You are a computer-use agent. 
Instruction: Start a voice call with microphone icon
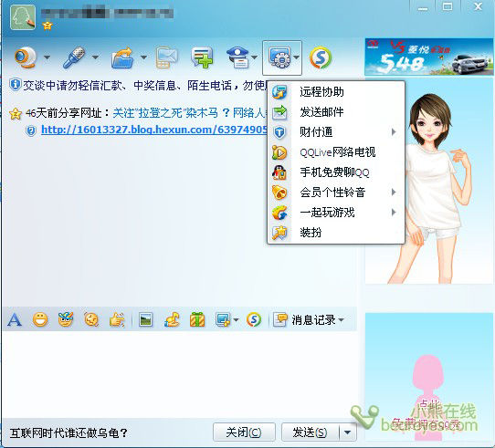tap(75, 57)
